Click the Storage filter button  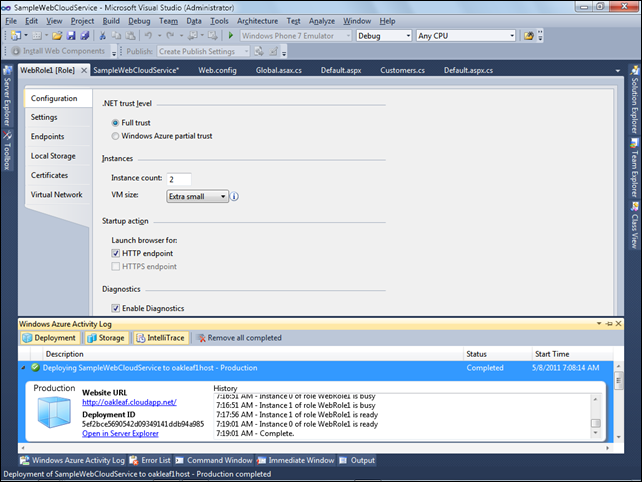(x=105, y=338)
